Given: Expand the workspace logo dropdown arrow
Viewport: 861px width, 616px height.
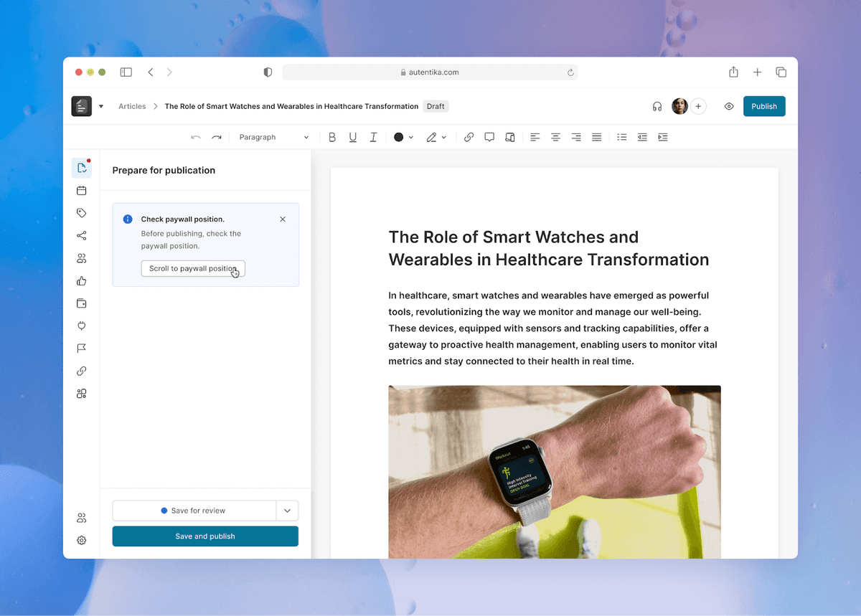Looking at the screenshot, I should pos(101,106).
